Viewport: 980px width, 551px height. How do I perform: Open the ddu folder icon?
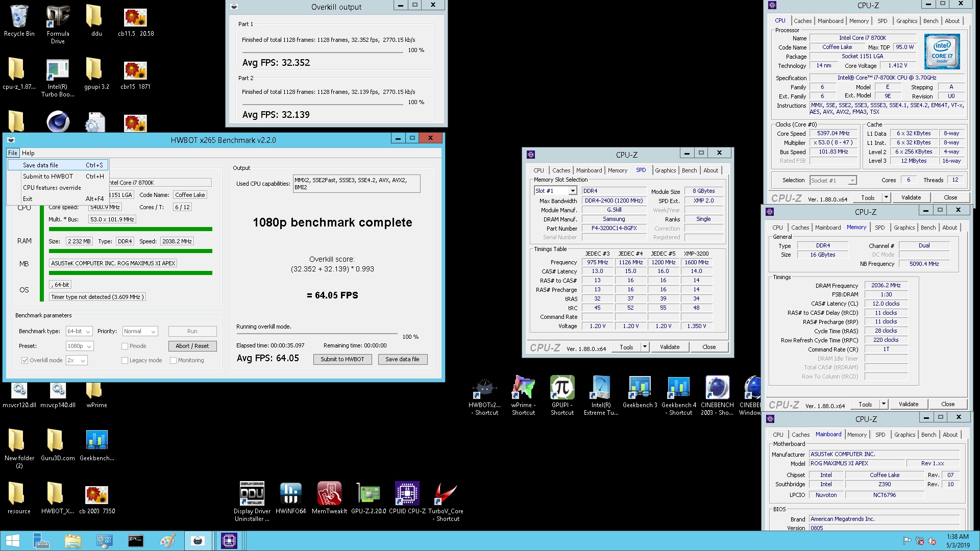tap(96, 20)
